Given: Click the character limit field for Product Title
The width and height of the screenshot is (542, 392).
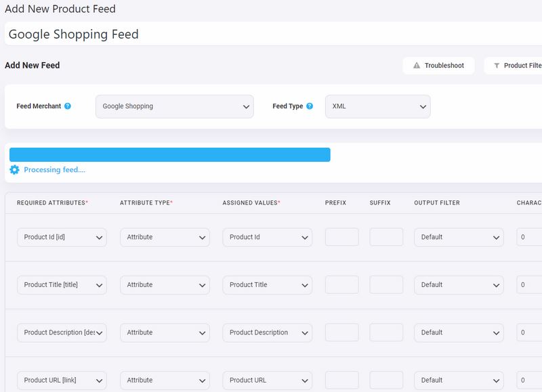Looking at the screenshot, I should tap(530, 284).
